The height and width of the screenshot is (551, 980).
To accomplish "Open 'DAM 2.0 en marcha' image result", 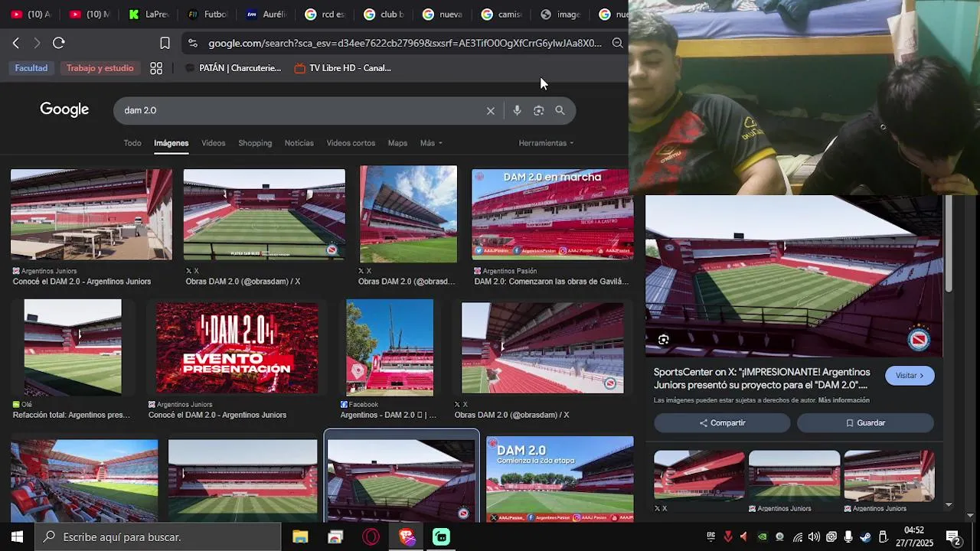I will tap(552, 214).
